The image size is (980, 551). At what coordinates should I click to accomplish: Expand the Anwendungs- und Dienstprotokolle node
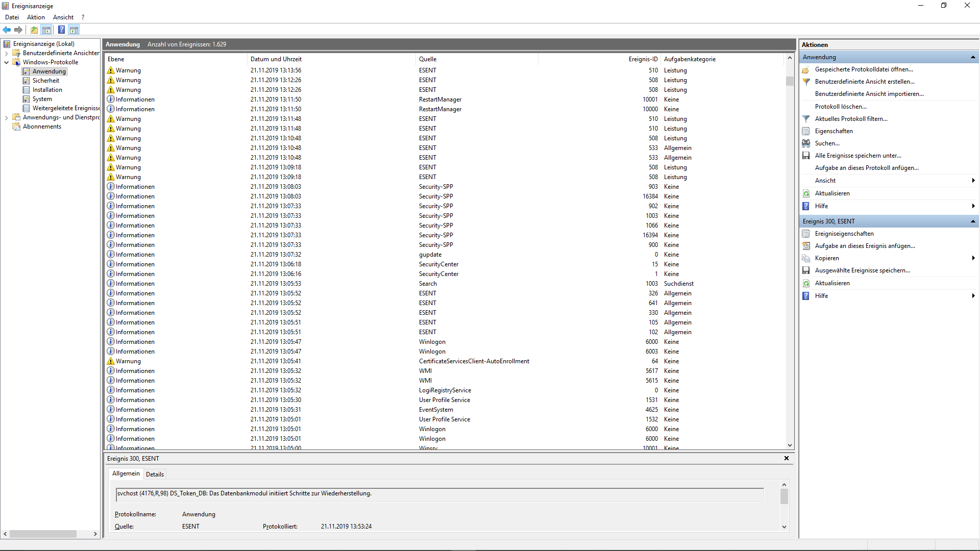6,117
